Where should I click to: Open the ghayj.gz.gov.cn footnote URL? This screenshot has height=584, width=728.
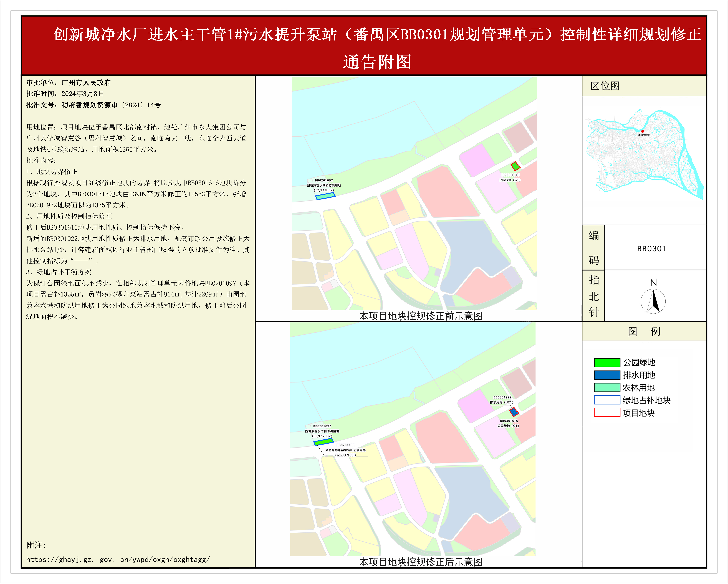118,559
